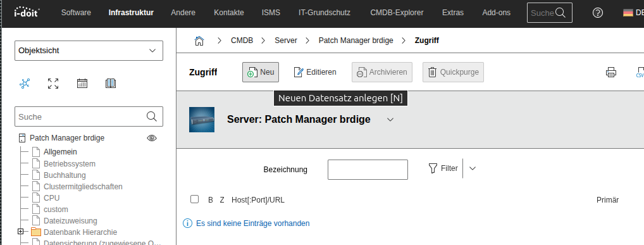Screen dimensions: 644x245
Task: Click the info icon beside no-entries message
Action: click(x=187, y=223)
